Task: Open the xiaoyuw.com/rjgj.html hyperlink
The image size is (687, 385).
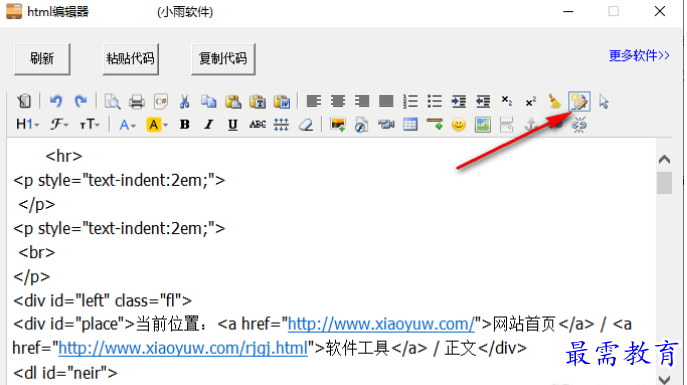Action: [x=183, y=348]
